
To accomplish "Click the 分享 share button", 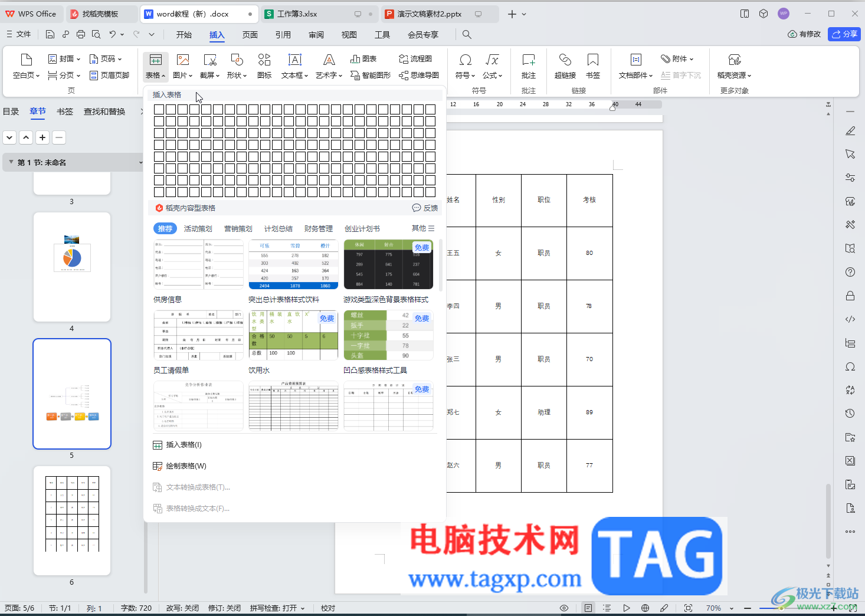I will point(844,34).
